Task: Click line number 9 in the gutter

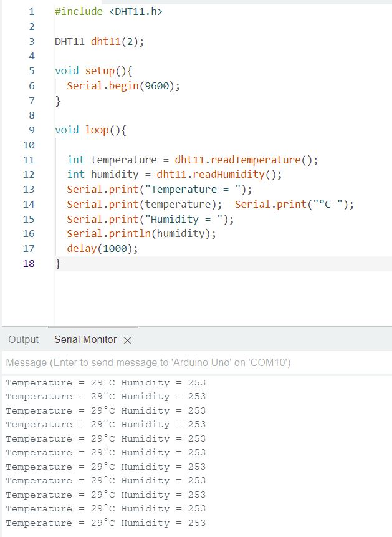Action: tap(31, 130)
